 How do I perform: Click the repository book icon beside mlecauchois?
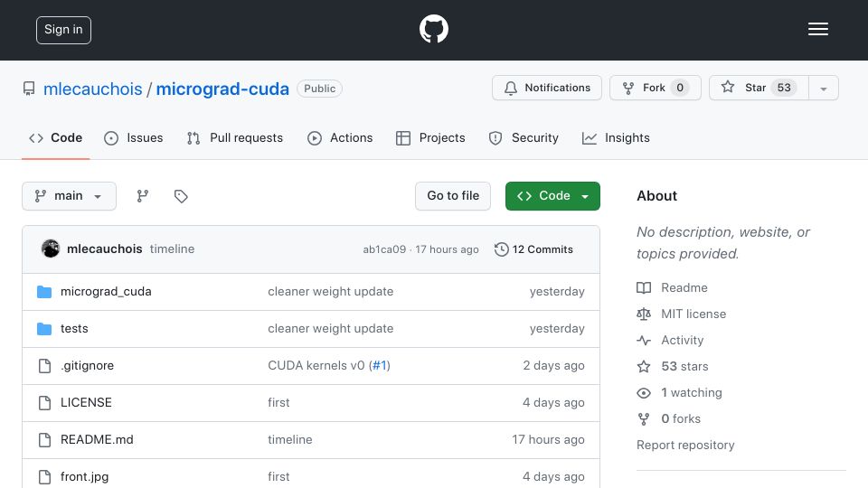pyautogui.click(x=29, y=89)
